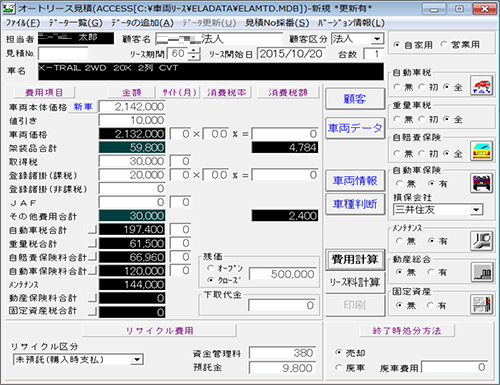Click the 下取代金 field
The height and width of the screenshot is (385, 500).
click(282, 305)
